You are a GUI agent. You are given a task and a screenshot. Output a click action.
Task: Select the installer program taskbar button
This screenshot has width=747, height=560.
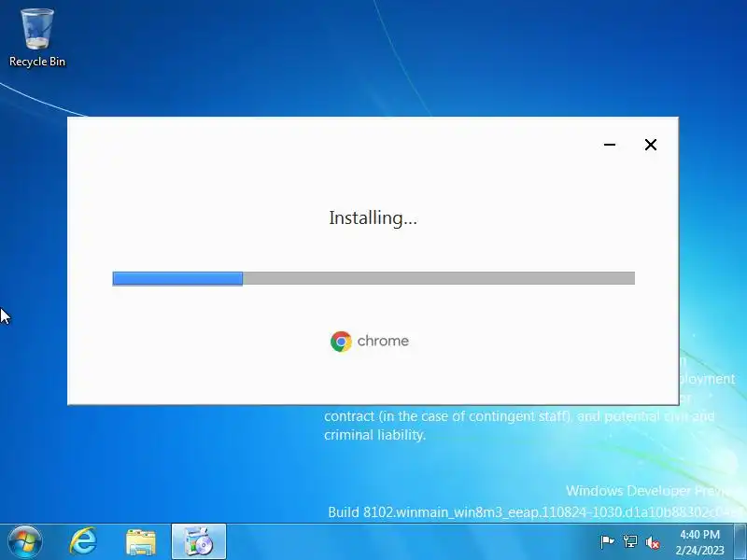[x=199, y=542]
